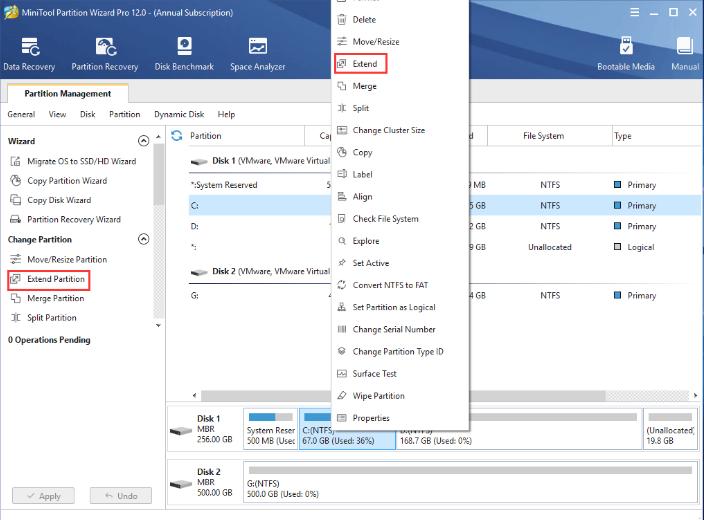
Task: Open the Help menu
Action: pyautogui.click(x=226, y=114)
